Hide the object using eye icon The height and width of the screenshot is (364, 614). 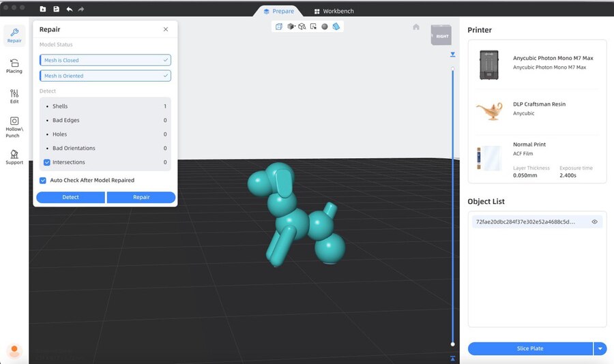[x=594, y=222]
